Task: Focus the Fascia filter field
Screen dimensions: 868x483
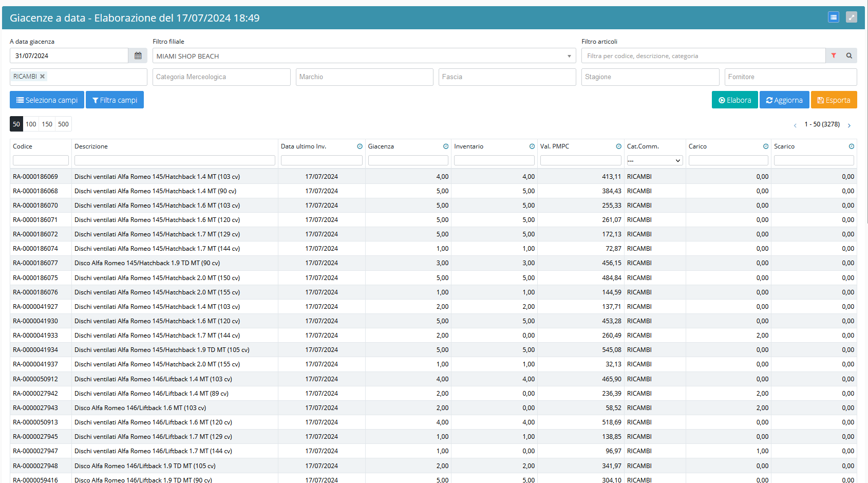Action: coord(507,77)
